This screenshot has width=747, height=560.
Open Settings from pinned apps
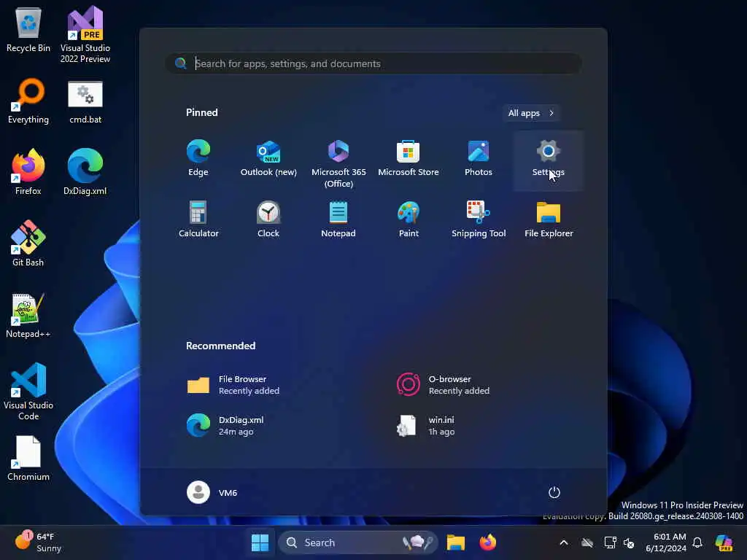[x=549, y=161]
